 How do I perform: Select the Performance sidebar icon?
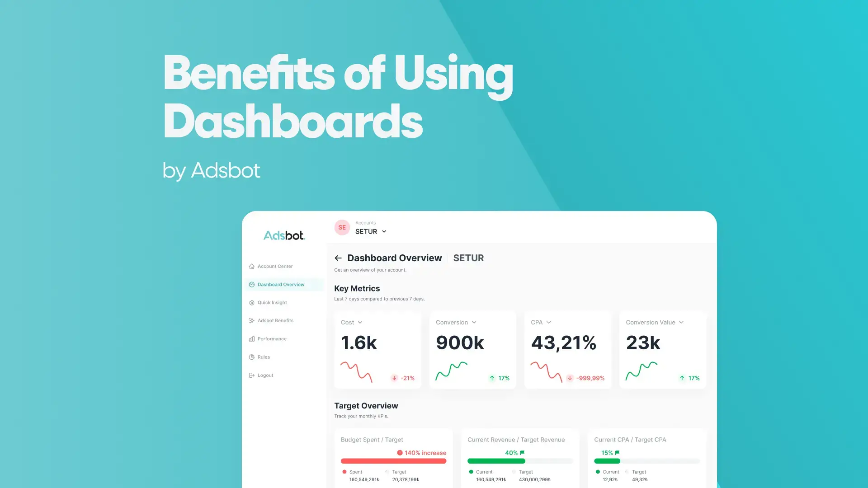click(x=251, y=338)
